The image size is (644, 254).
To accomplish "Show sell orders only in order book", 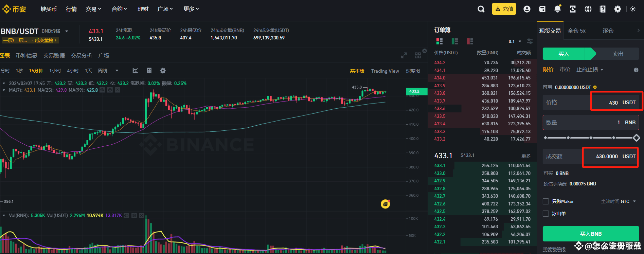I will [470, 41].
